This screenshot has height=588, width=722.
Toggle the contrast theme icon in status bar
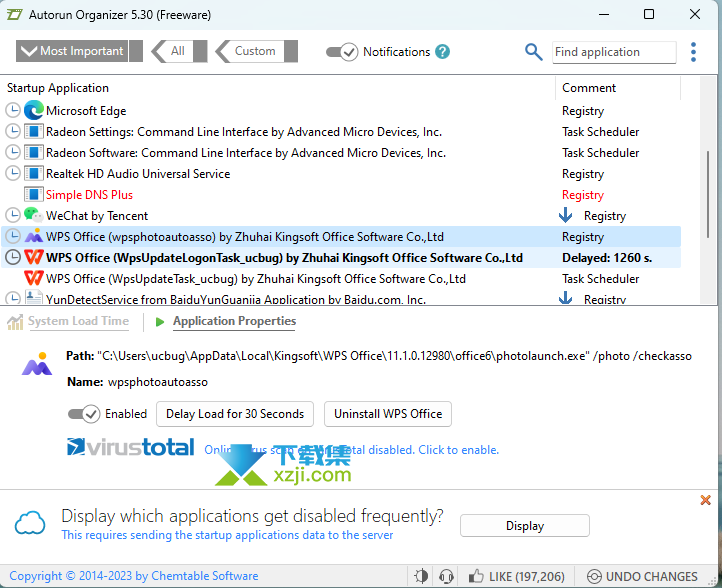click(x=421, y=576)
